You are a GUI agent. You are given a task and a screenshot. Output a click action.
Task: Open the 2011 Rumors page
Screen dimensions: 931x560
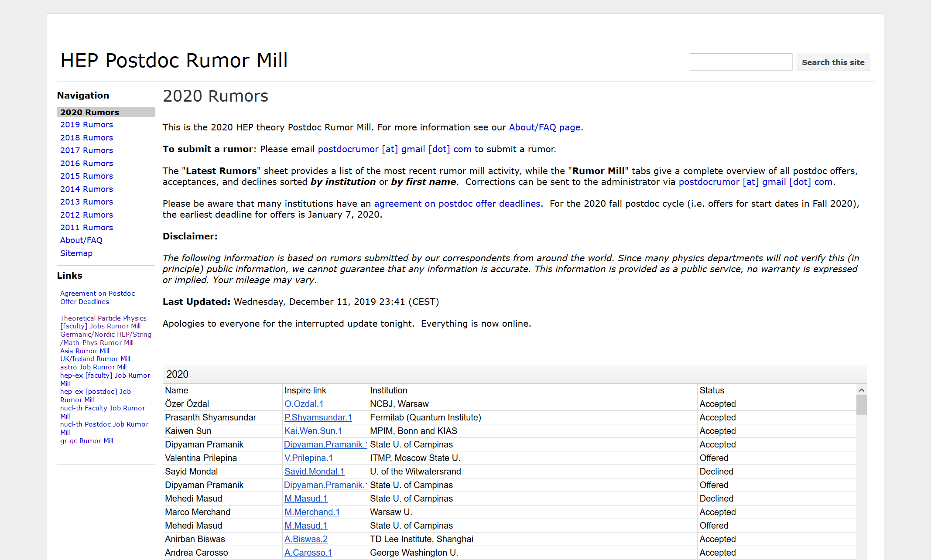[x=86, y=227]
